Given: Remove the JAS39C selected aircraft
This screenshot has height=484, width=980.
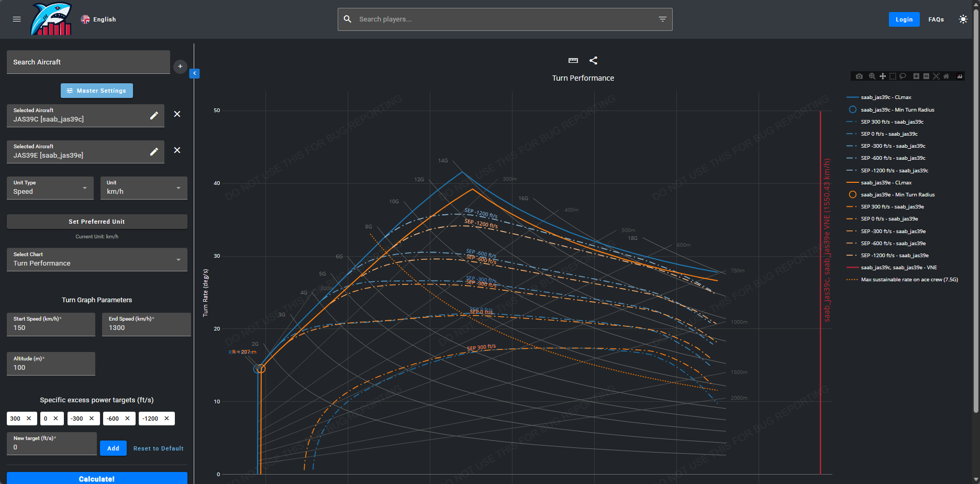Looking at the screenshot, I should pos(177,114).
